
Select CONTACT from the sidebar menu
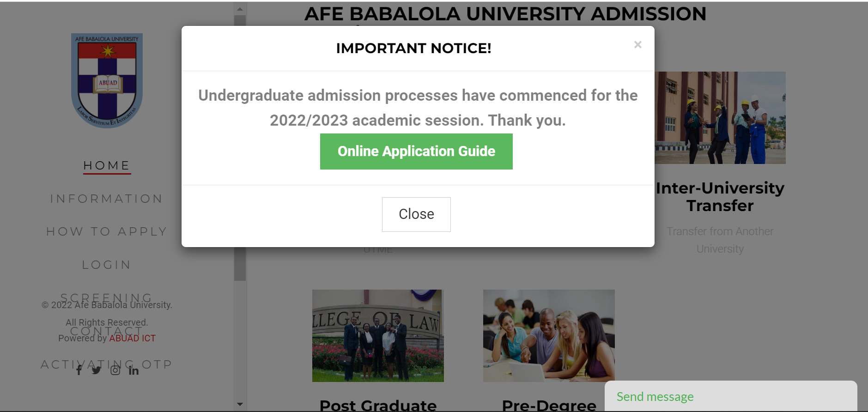pos(106,331)
